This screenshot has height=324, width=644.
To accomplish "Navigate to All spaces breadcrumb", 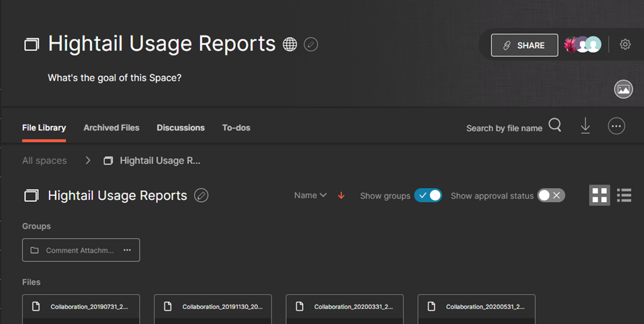I will 44,160.
